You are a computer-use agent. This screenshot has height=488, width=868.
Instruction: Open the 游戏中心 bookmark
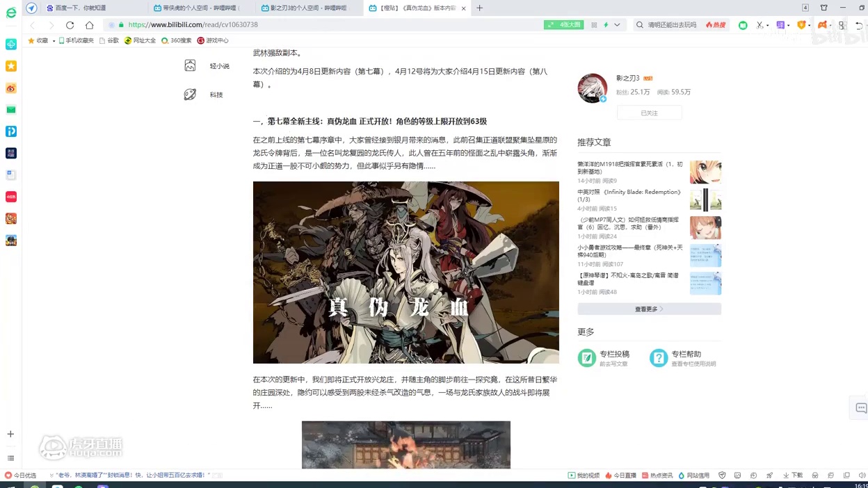click(x=213, y=41)
